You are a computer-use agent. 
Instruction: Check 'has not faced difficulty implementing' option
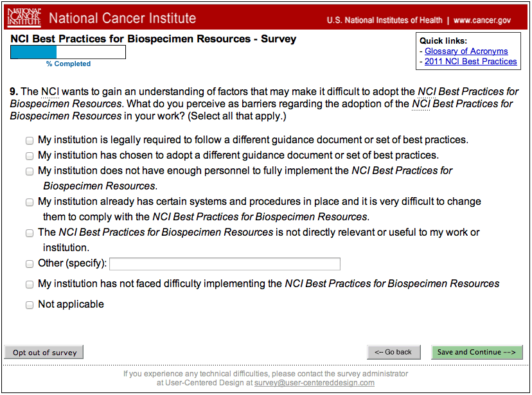click(30, 285)
